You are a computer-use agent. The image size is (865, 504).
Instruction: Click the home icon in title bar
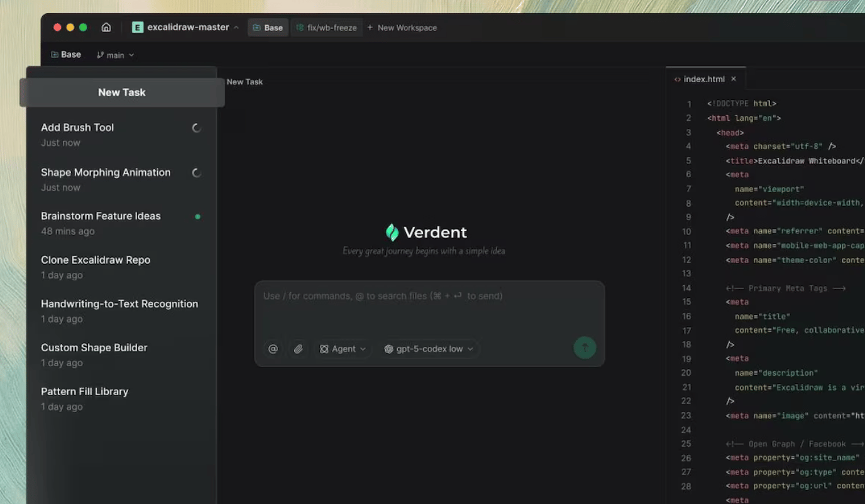click(x=106, y=27)
